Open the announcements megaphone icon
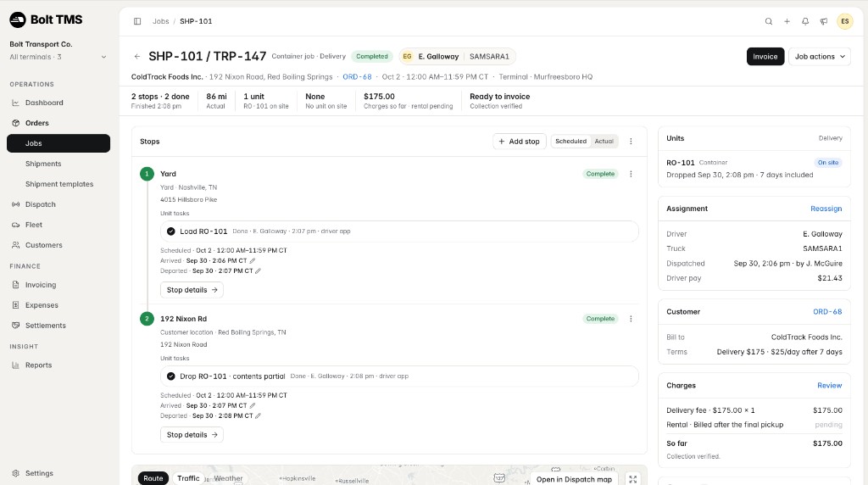Image resolution: width=868 pixels, height=485 pixels. [824, 21]
